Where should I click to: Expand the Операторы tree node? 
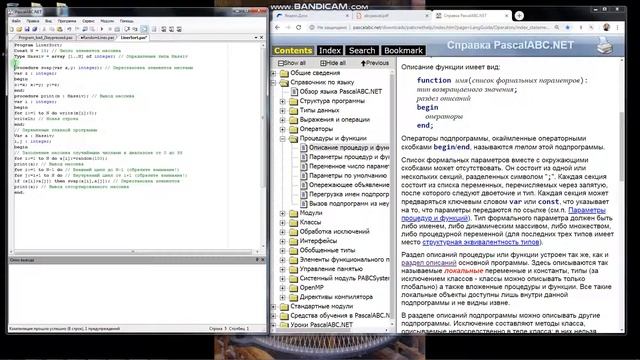(x=282, y=129)
